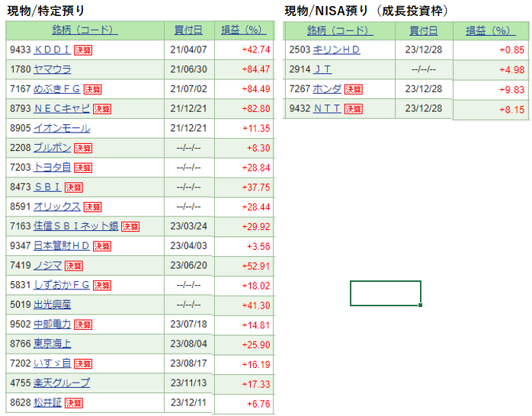This screenshot has height=416, width=532.
Task: Select the 現物/NISA預り（成長投資枠） heading
Action: [x=367, y=11]
